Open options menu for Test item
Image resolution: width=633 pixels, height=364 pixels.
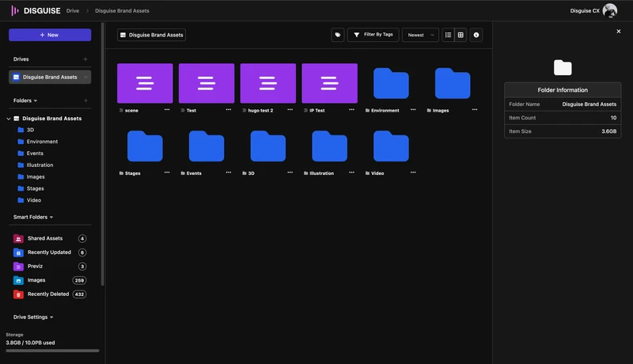229,110
